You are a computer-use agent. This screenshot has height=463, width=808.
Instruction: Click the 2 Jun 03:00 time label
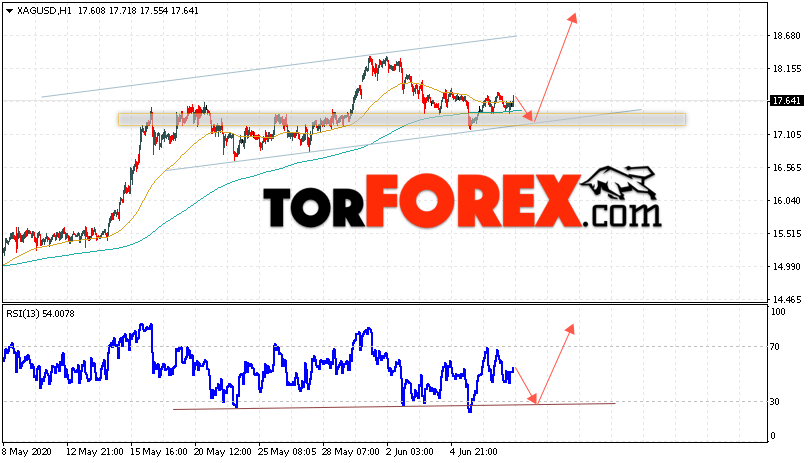tap(410, 452)
